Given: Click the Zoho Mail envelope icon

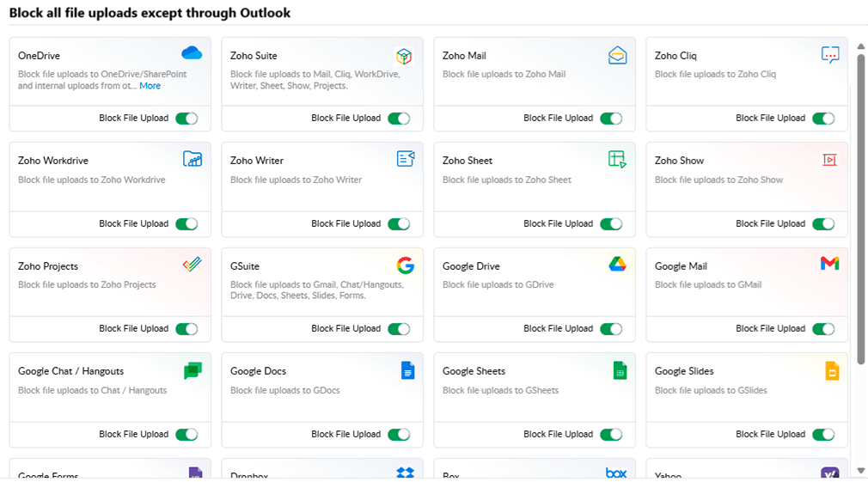Looking at the screenshot, I should click(617, 55).
